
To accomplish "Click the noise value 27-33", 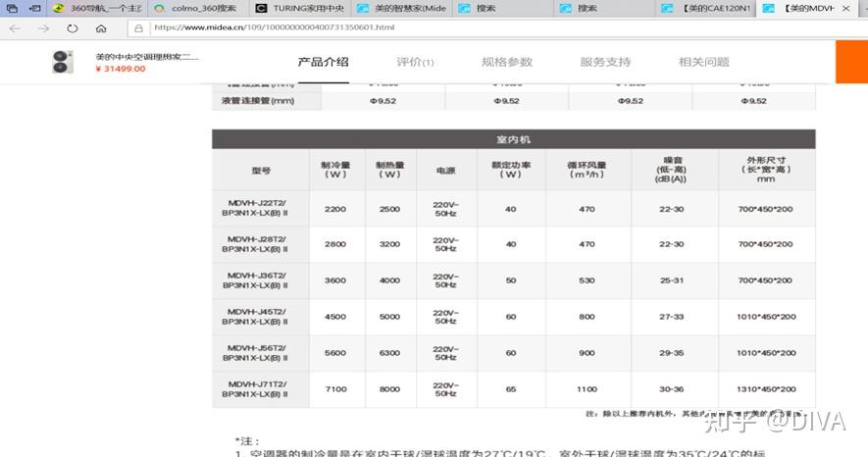I will (x=672, y=317).
